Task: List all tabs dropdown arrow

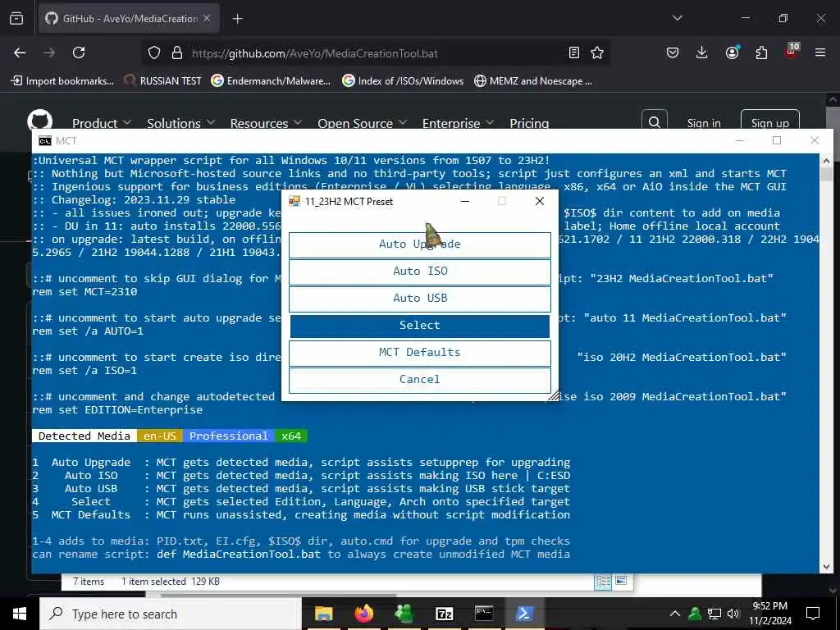Action: [677, 18]
